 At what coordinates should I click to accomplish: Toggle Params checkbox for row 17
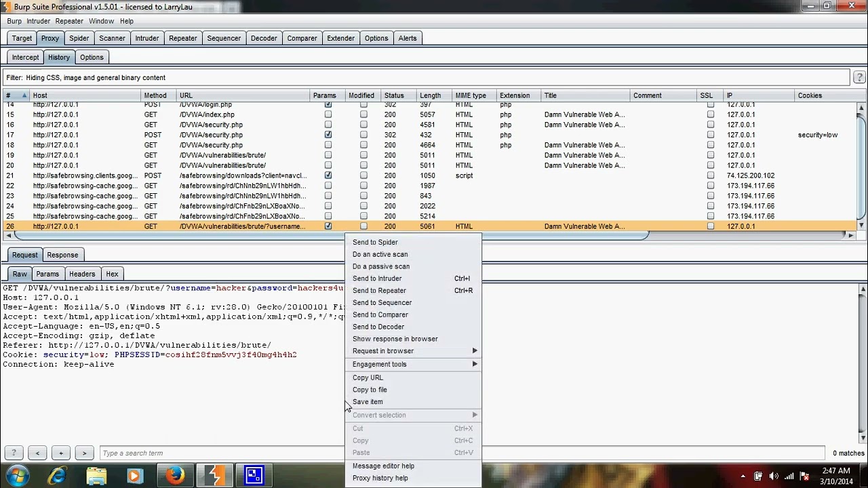tap(328, 135)
